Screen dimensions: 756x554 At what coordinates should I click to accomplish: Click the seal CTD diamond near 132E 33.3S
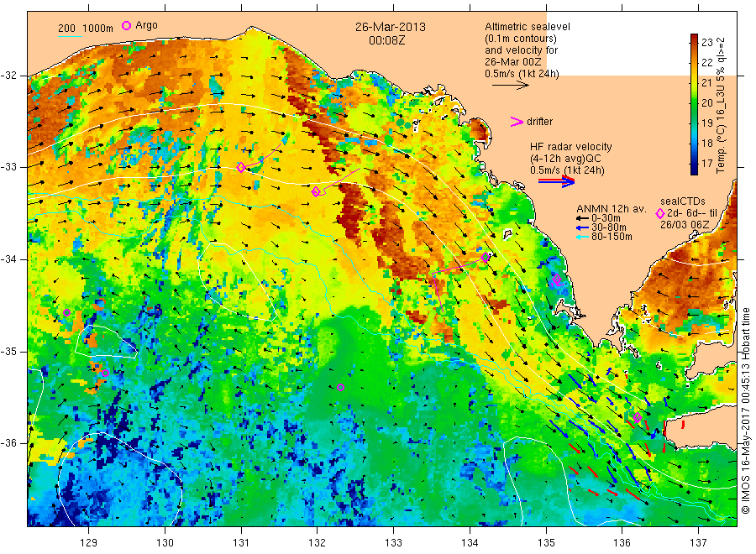click(x=316, y=191)
